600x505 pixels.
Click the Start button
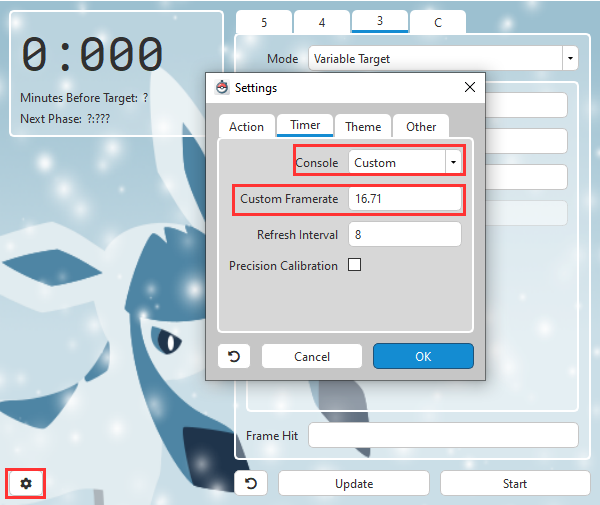[515, 483]
